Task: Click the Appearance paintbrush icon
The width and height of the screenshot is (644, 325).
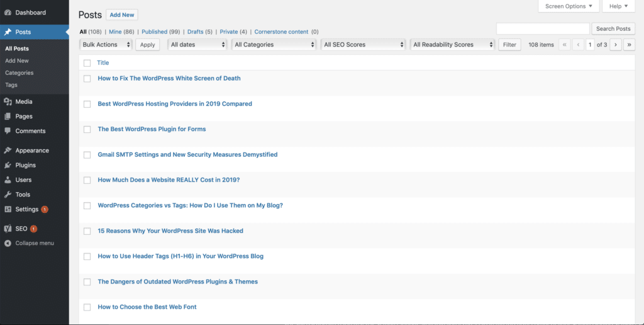Action: click(8, 151)
